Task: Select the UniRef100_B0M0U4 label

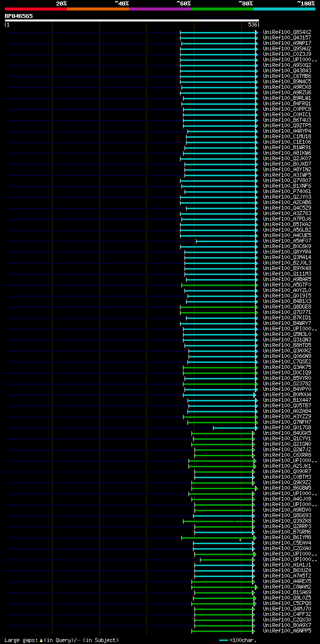Action: pos(287,394)
